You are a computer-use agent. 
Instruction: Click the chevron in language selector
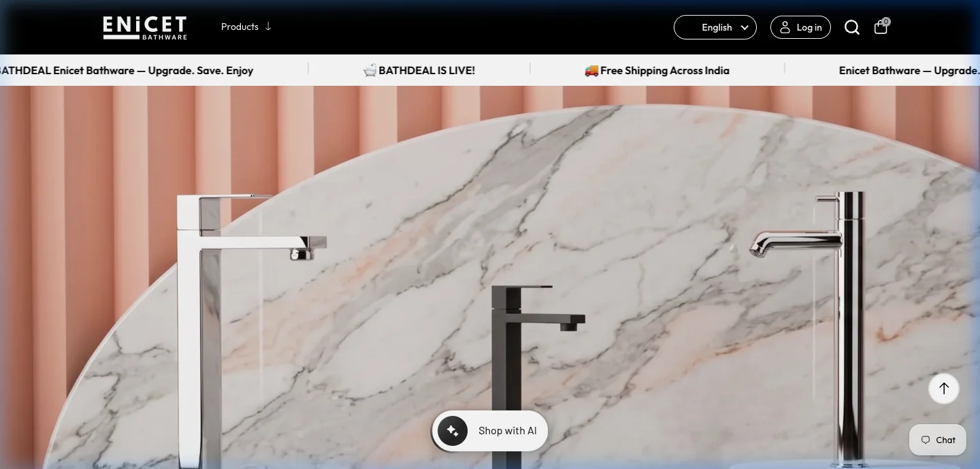point(745,27)
